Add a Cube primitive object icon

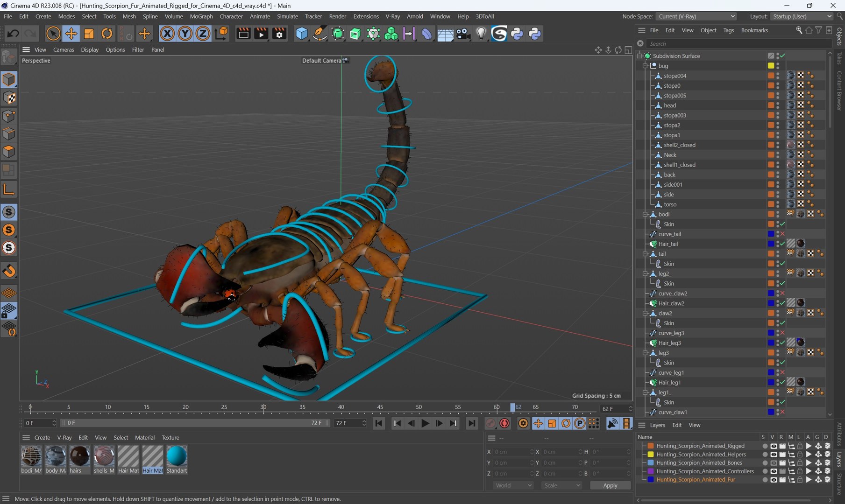pyautogui.click(x=302, y=34)
